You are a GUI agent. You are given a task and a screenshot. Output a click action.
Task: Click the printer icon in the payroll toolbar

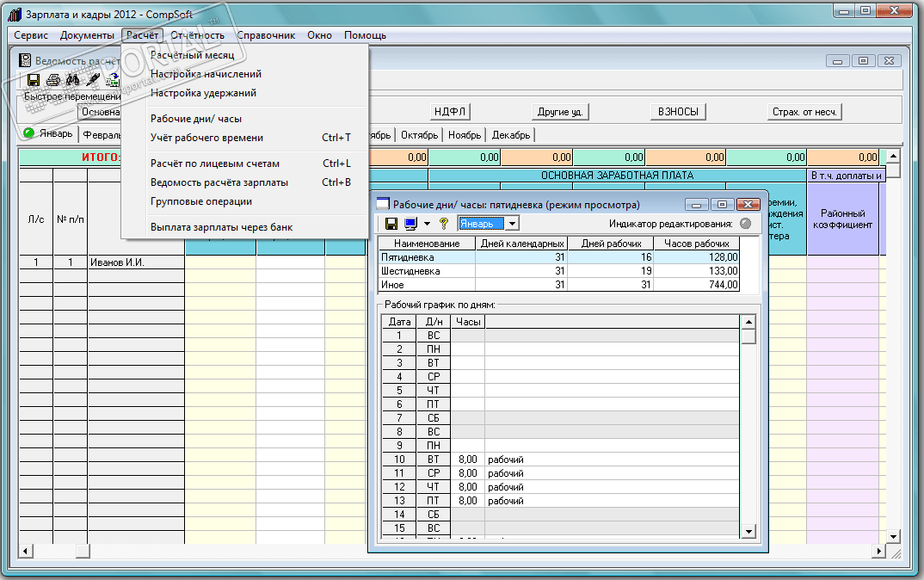coord(54,80)
